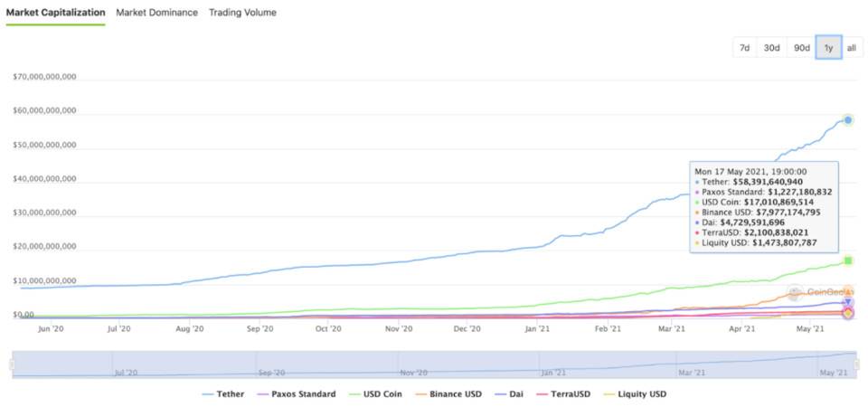Choose the 30d time range
This screenshot has height=407, width=868.
click(x=771, y=48)
